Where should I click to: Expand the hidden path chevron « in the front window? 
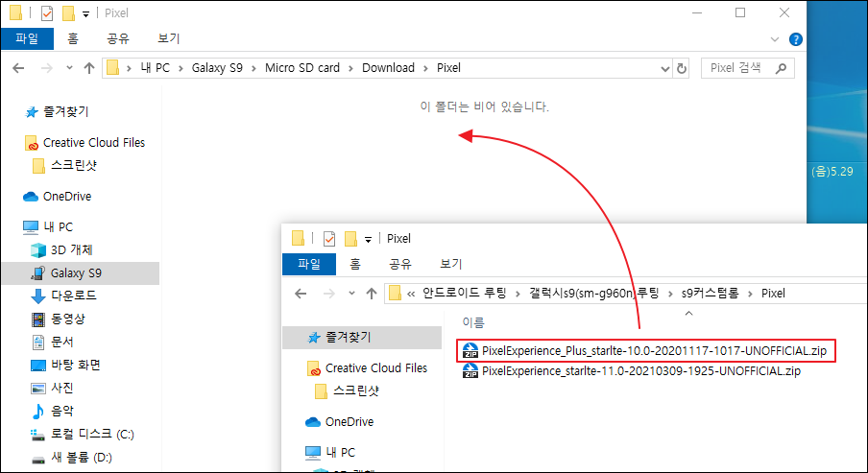click(411, 294)
